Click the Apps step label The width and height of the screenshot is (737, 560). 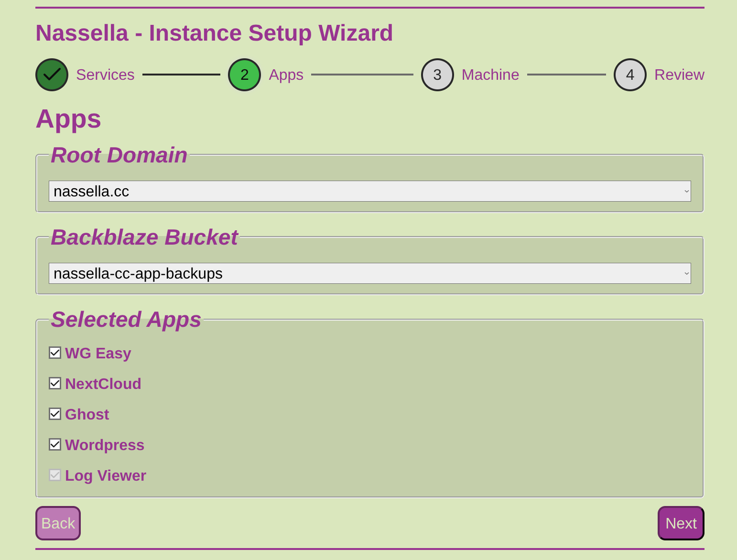(x=286, y=75)
